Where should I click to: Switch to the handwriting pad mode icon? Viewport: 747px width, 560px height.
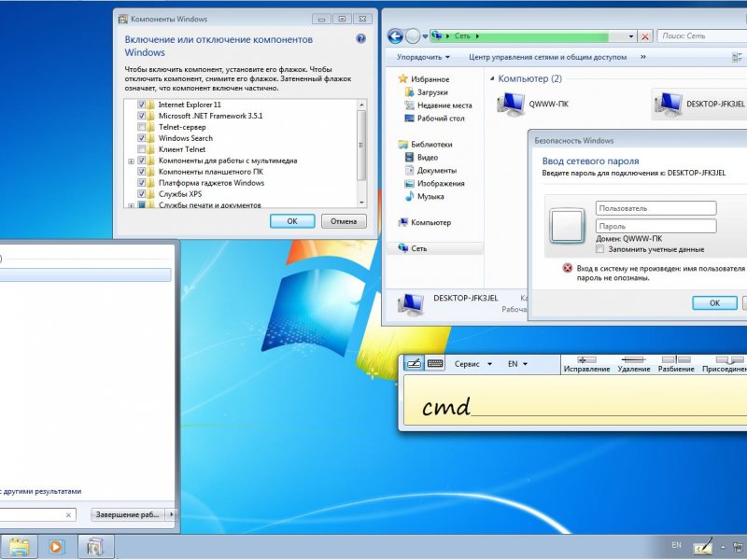(414, 364)
